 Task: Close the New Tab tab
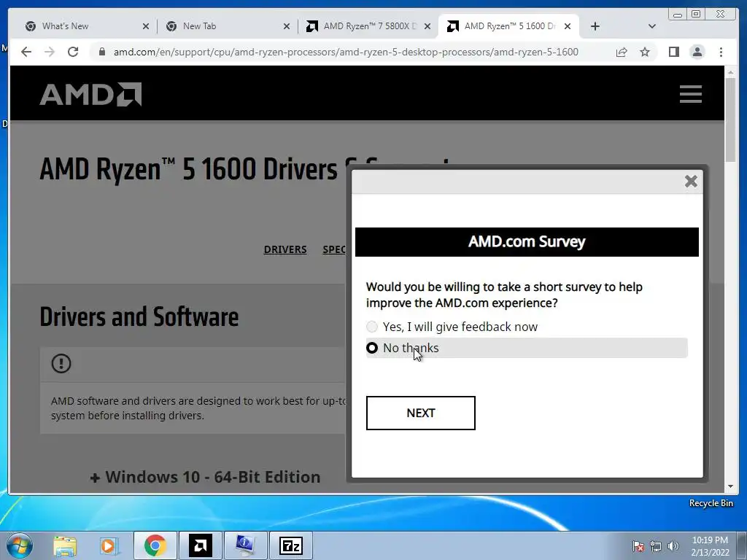click(286, 26)
